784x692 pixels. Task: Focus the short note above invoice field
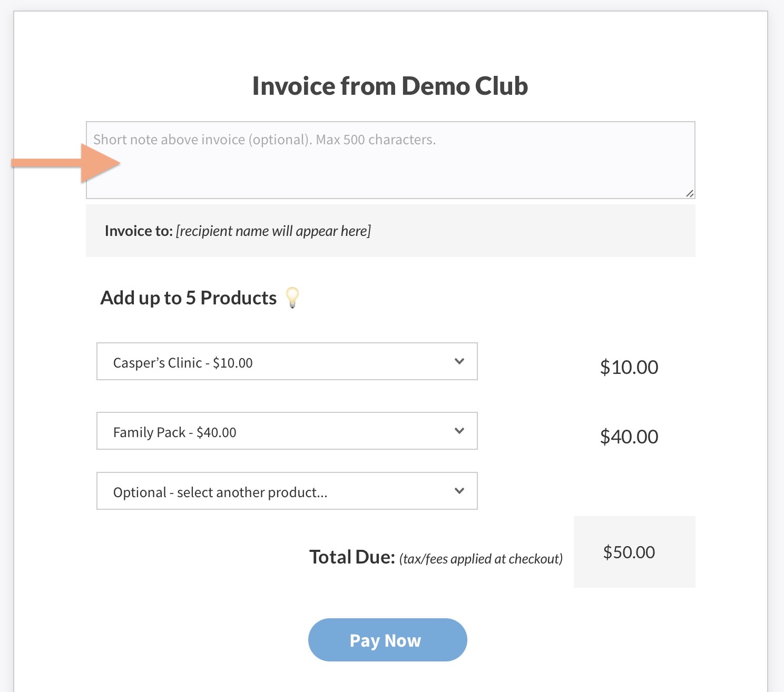390,161
